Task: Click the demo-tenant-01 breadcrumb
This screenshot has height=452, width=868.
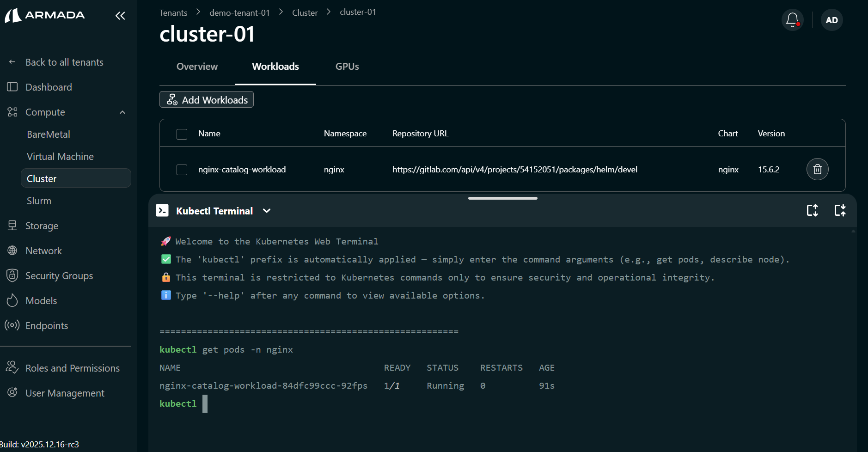Action: 239,12
